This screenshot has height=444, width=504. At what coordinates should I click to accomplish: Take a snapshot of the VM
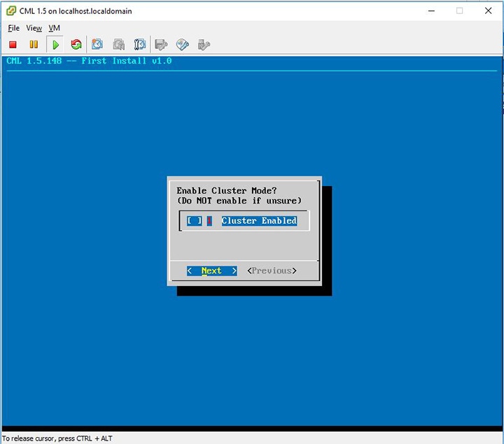click(97, 44)
